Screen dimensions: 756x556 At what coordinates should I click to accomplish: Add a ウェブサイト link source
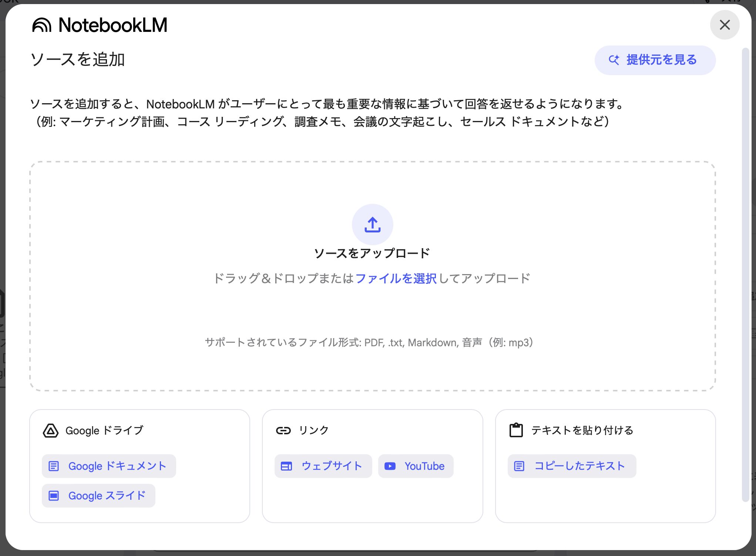(x=323, y=466)
